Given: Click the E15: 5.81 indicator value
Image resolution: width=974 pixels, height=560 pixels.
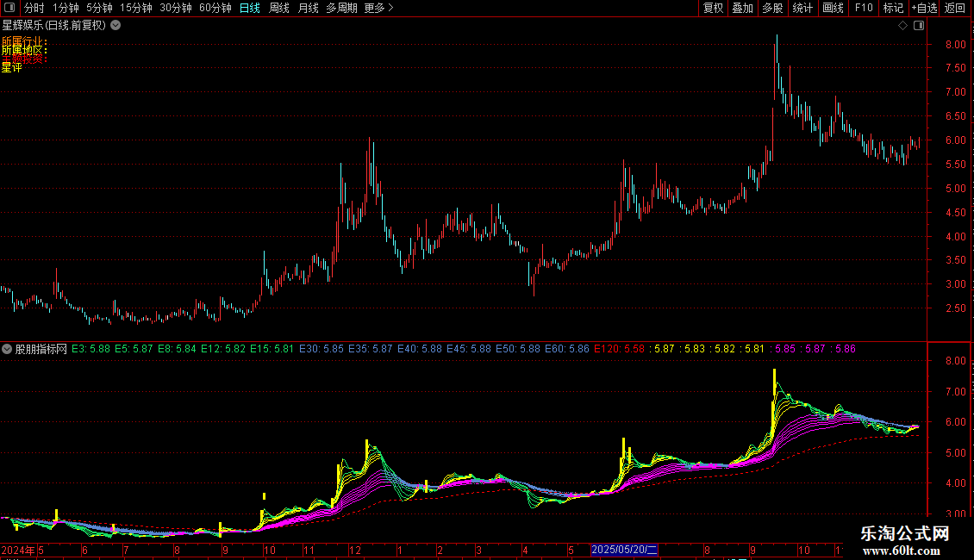Looking at the screenshot, I should (x=272, y=349).
